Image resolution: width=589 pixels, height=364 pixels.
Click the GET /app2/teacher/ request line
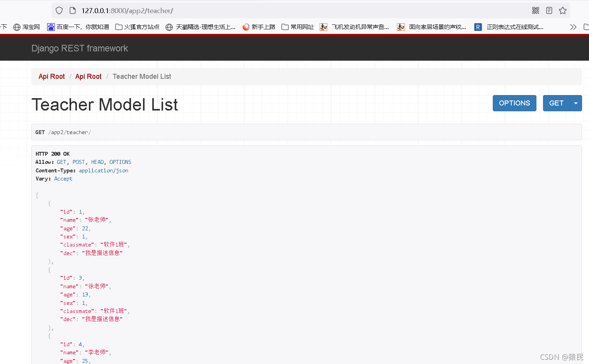(x=306, y=132)
